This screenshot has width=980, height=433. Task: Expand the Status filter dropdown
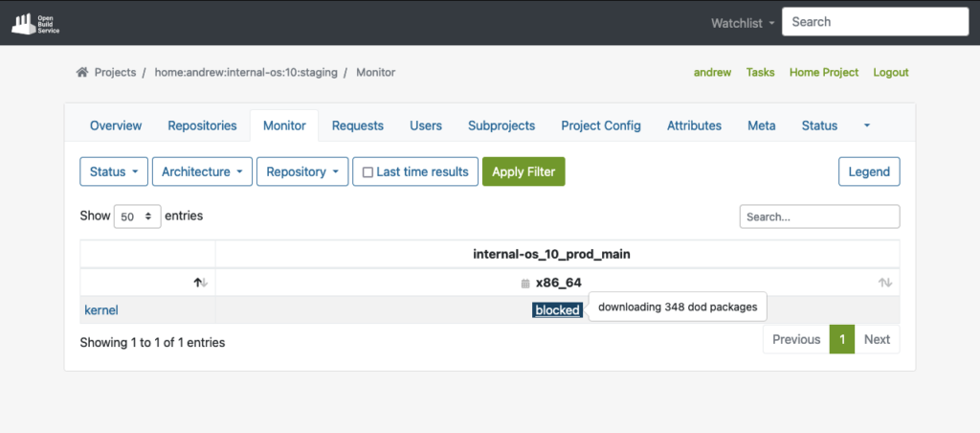(113, 172)
